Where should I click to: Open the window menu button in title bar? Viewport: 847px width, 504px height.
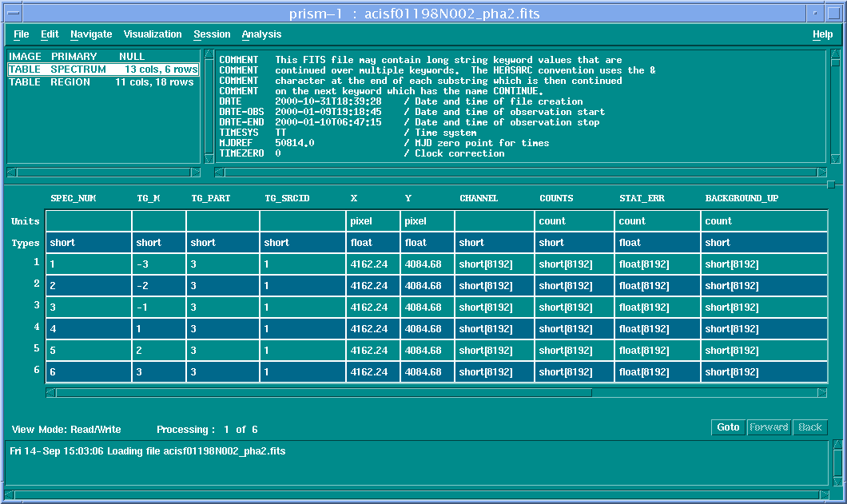pyautogui.click(x=12, y=13)
